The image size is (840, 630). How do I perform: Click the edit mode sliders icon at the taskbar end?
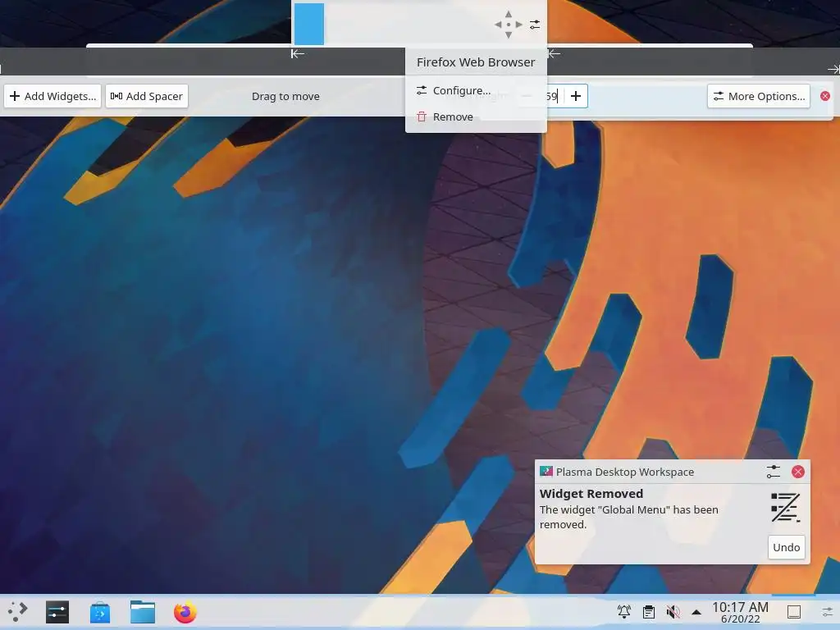(x=828, y=611)
